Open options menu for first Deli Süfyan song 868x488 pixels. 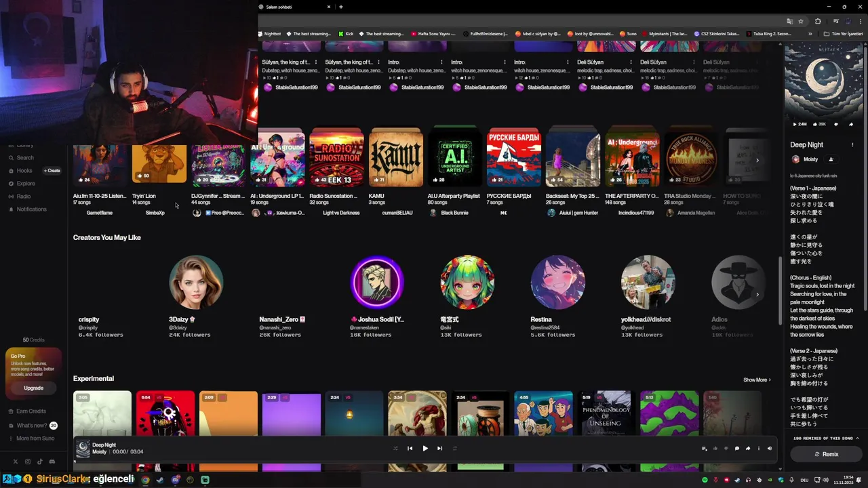coord(631,62)
